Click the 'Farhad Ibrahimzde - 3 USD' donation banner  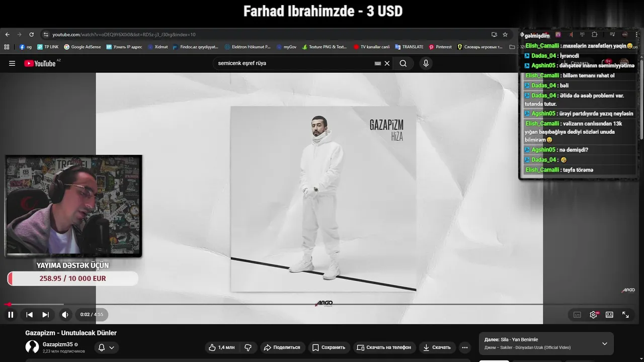tap(323, 11)
